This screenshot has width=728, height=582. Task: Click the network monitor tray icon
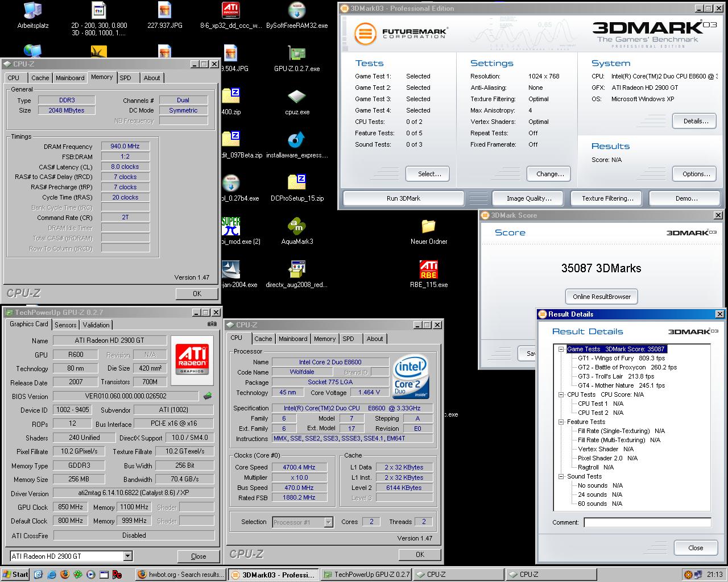(698, 575)
